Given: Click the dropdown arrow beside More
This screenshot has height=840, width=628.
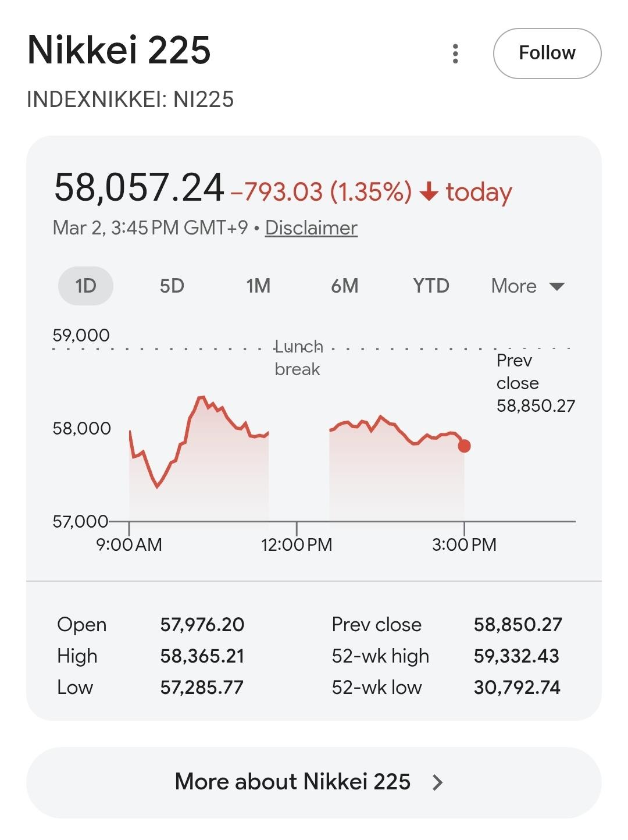Looking at the screenshot, I should pyautogui.click(x=557, y=286).
